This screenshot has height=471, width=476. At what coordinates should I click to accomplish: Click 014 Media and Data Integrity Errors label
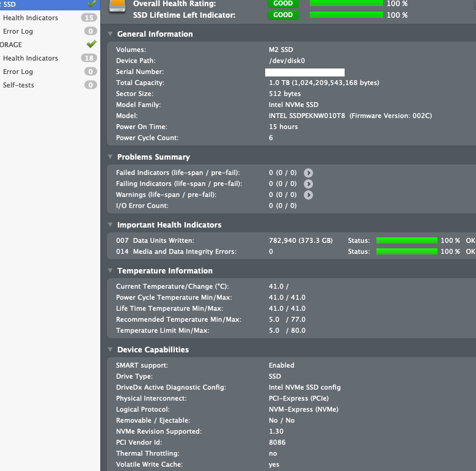pos(176,251)
